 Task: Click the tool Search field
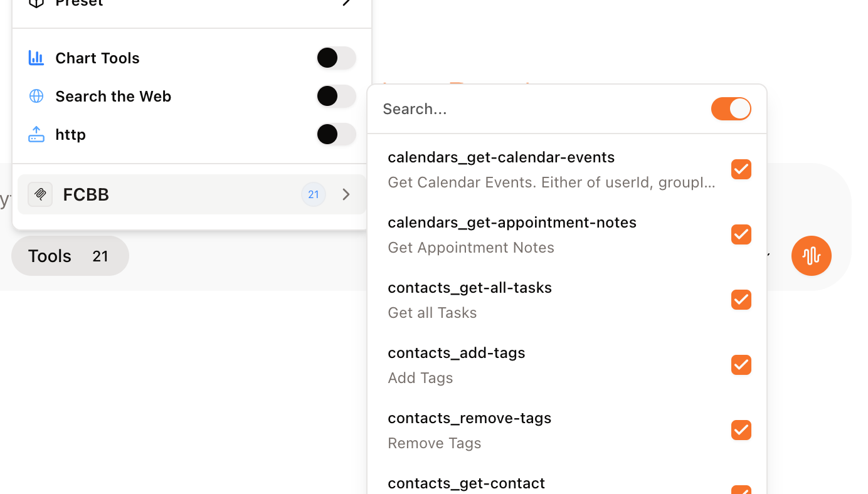539,108
